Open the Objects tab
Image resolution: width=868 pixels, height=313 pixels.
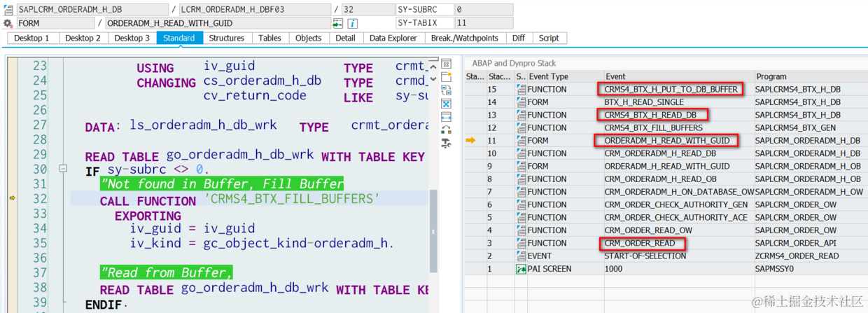tap(308, 38)
